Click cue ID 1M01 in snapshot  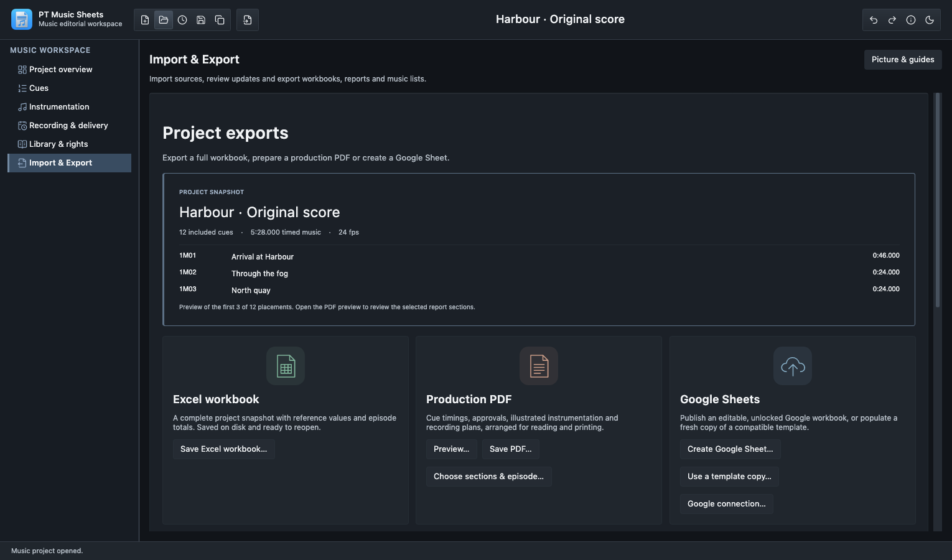(188, 256)
